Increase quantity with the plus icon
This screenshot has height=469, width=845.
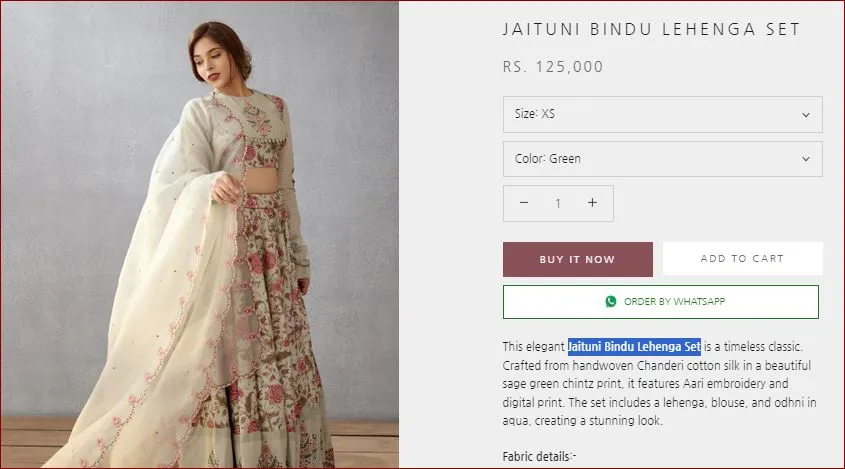click(592, 203)
